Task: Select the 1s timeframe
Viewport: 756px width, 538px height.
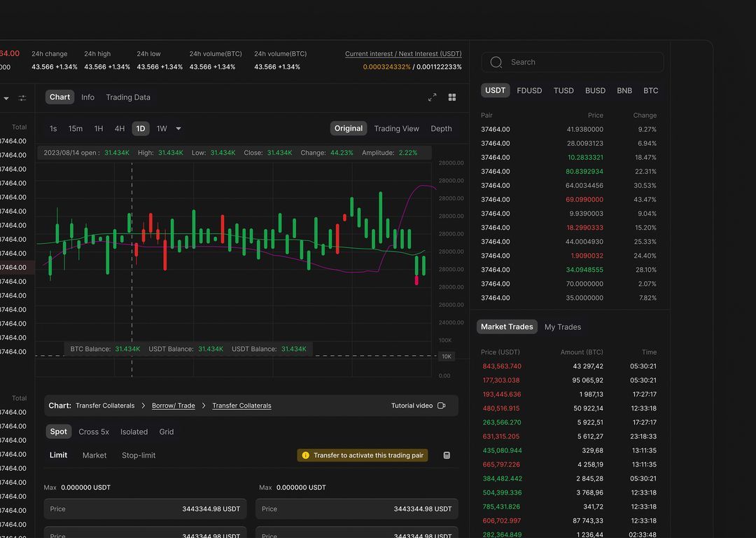Action: coord(53,128)
